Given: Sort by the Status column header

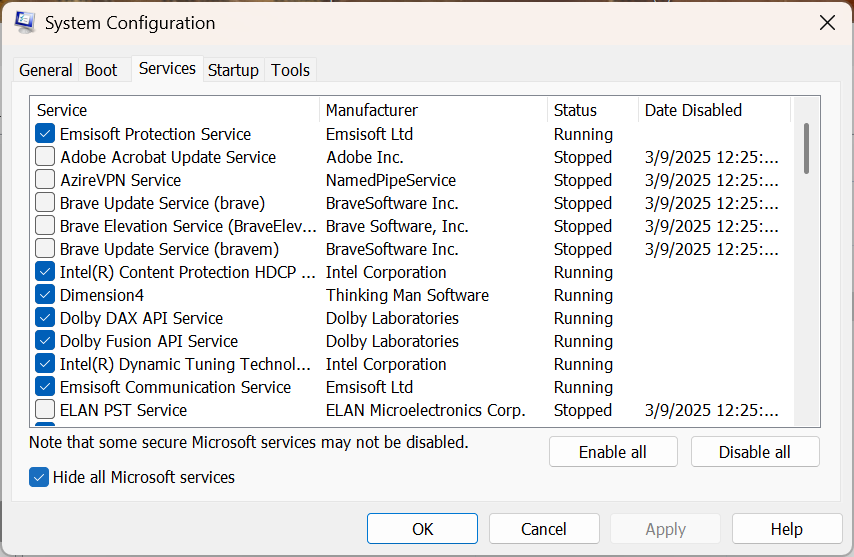Looking at the screenshot, I should tap(593, 110).
